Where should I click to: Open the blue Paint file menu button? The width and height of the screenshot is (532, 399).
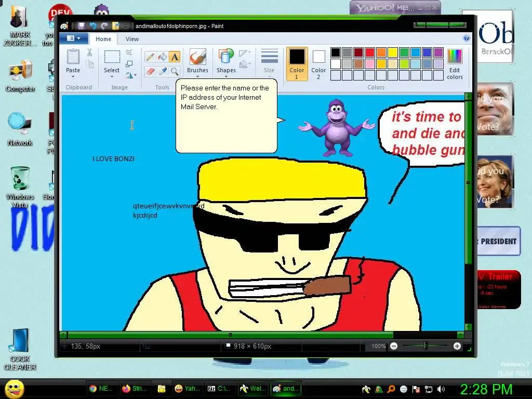(x=74, y=38)
